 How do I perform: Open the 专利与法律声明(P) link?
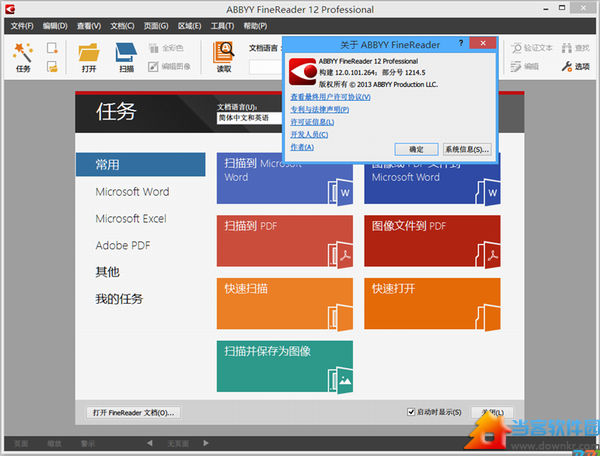click(320, 109)
